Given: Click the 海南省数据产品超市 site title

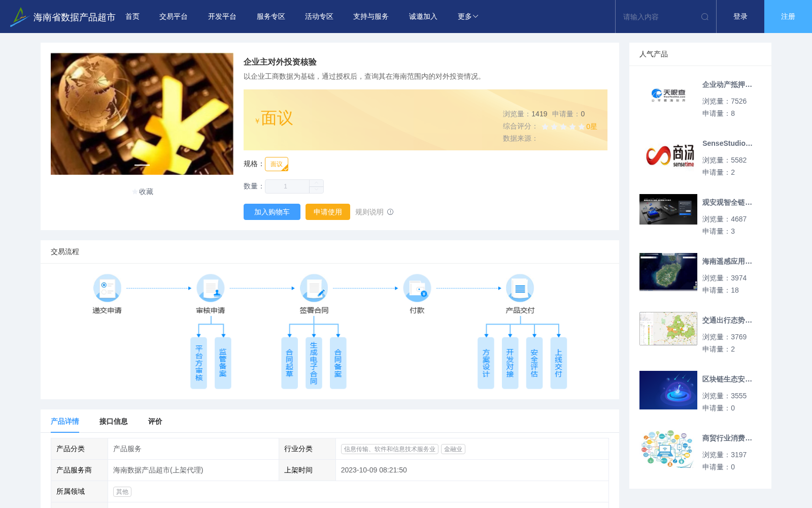Looking at the screenshot, I should pyautogui.click(x=74, y=17).
